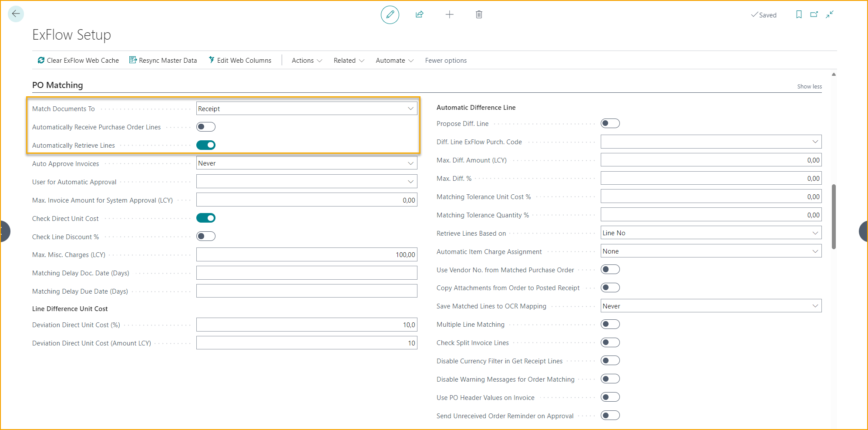Image resolution: width=868 pixels, height=430 pixels.
Task: Disable Automatically Retrieve Lines toggle
Action: click(x=206, y=145)
